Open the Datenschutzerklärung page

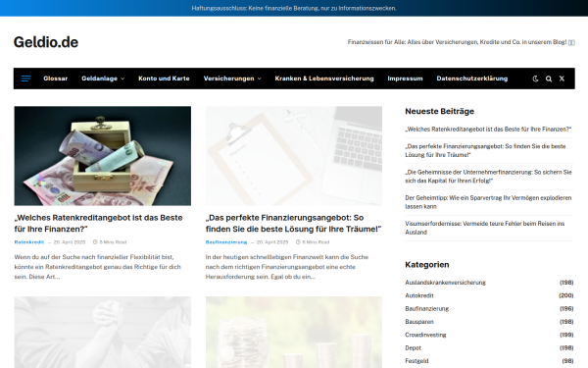[472, 79]
